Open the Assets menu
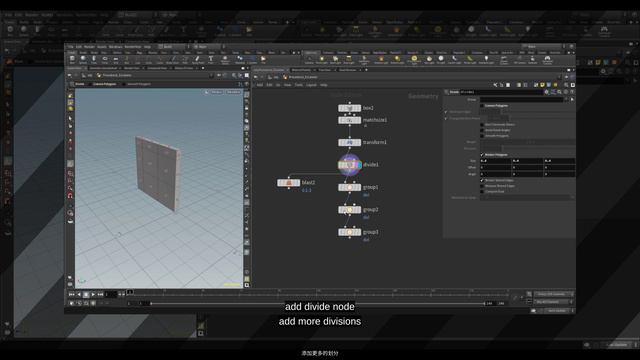This screenshot has height=360, width=640. pos(102,47)
